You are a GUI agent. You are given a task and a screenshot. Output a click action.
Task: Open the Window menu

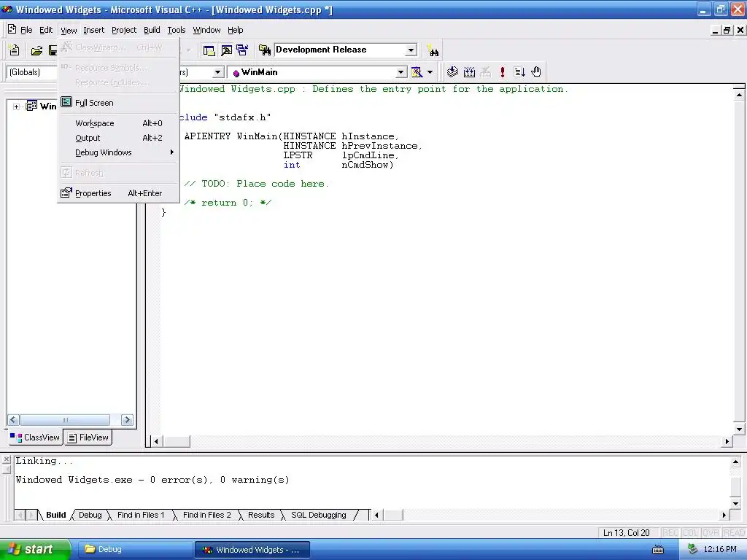pyautogui.click(x=206, y=30)
